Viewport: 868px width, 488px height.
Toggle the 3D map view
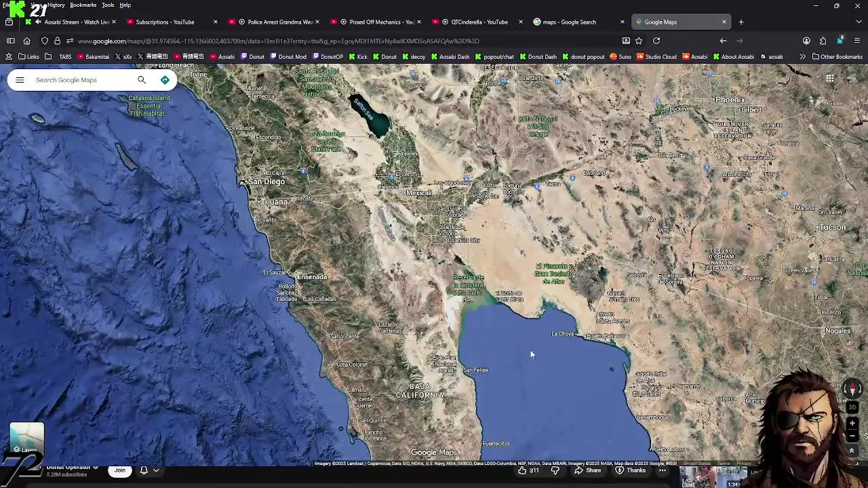pyautogui.click(x=852, y=407)
